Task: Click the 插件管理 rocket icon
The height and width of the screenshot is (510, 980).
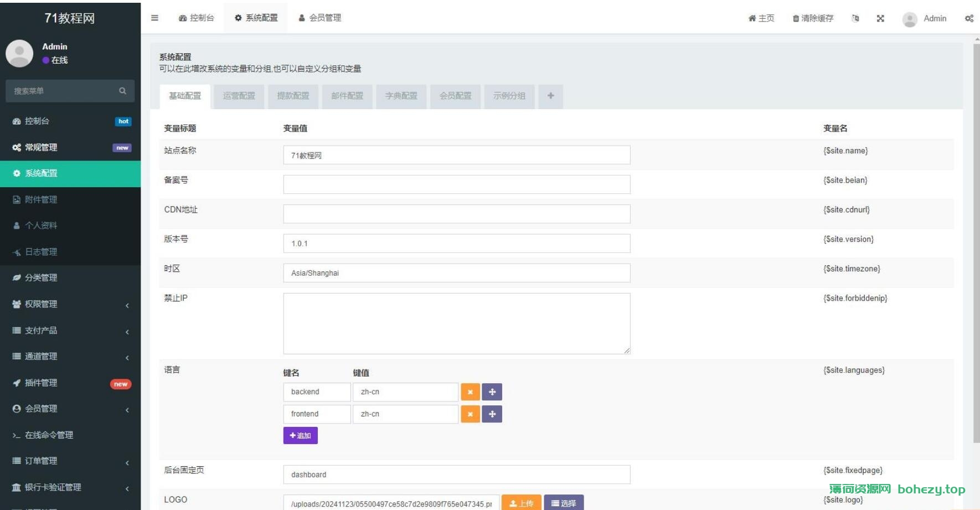Action: (x=17, y=383)
